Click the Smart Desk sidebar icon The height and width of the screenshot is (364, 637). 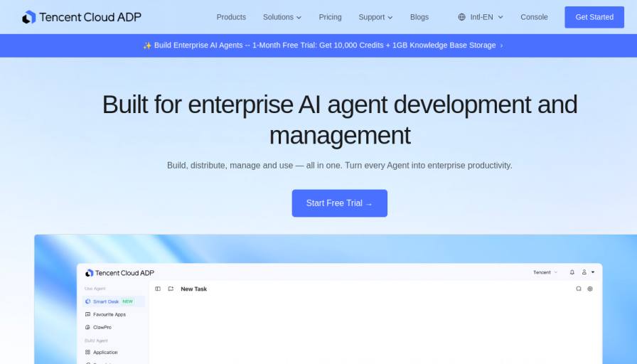click(x=87, y=301)
